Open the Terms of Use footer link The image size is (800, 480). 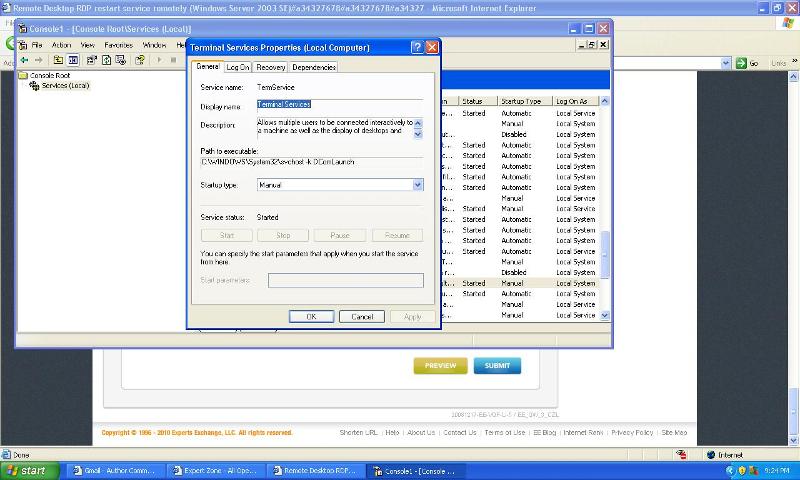pyautogui.click(x=505, y=433)
